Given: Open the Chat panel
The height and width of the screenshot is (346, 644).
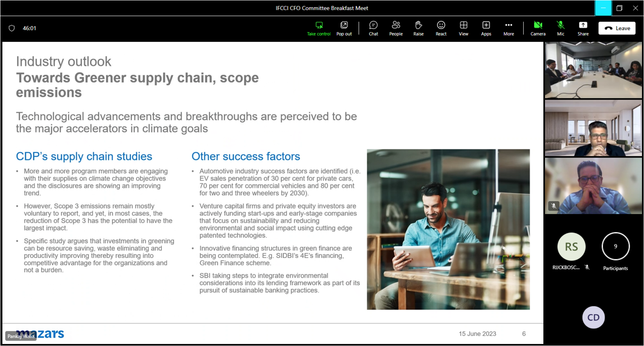Looking at the screenshot, I should pos(373,28).
